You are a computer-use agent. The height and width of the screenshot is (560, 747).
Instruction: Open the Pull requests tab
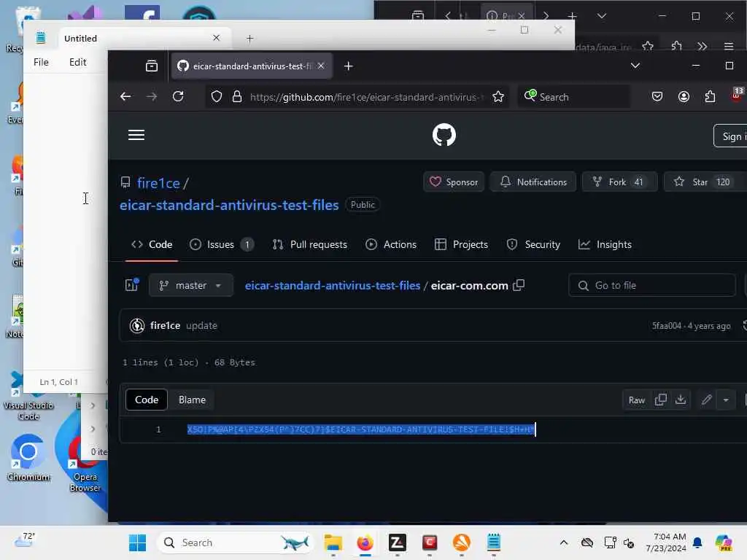click(x=309, y=244)
